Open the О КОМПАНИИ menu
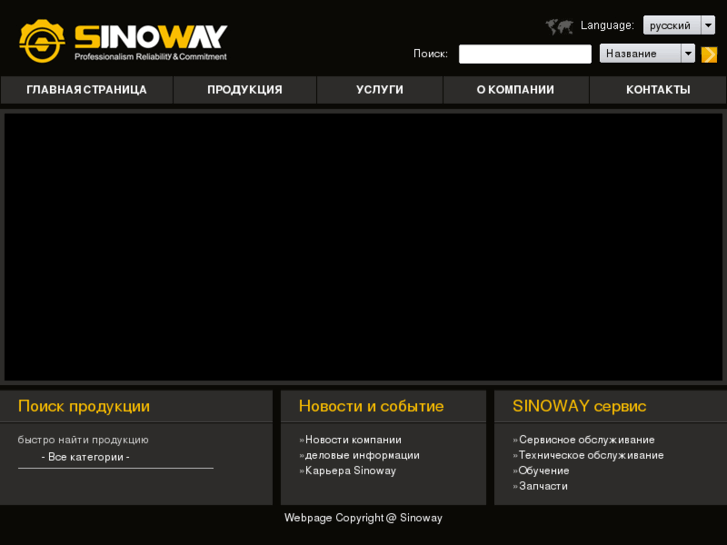The height and width of the screenshot is (545, 727). 516,90
